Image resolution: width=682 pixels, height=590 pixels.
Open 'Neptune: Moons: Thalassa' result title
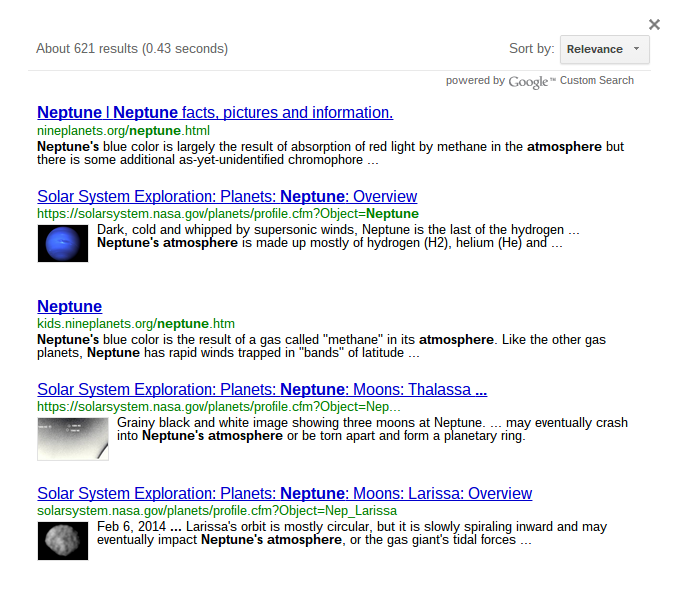pyautogui.click(x=262, y=389)
